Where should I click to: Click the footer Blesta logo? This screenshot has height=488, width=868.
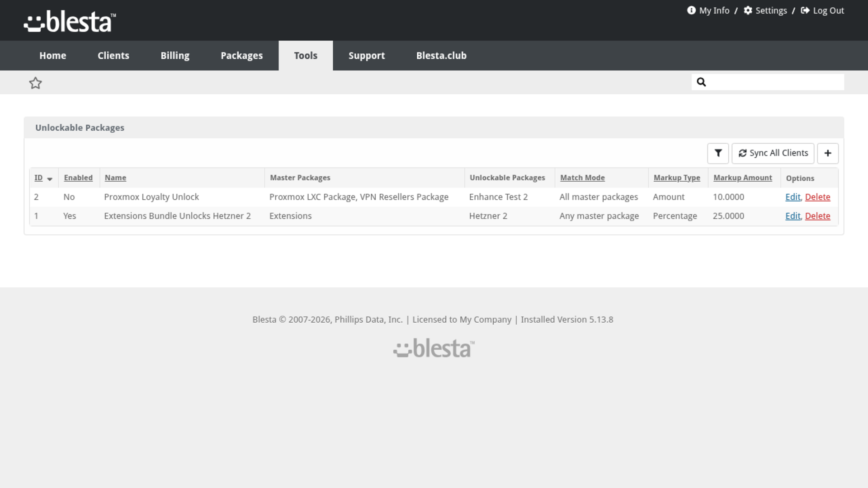434,348
